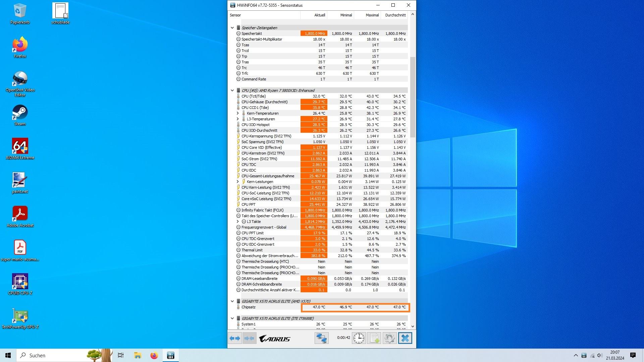Select the OpenShot Video Editor shortcut
The width and height of the screenshot is (644, 362).
click(x=20, y=84)
